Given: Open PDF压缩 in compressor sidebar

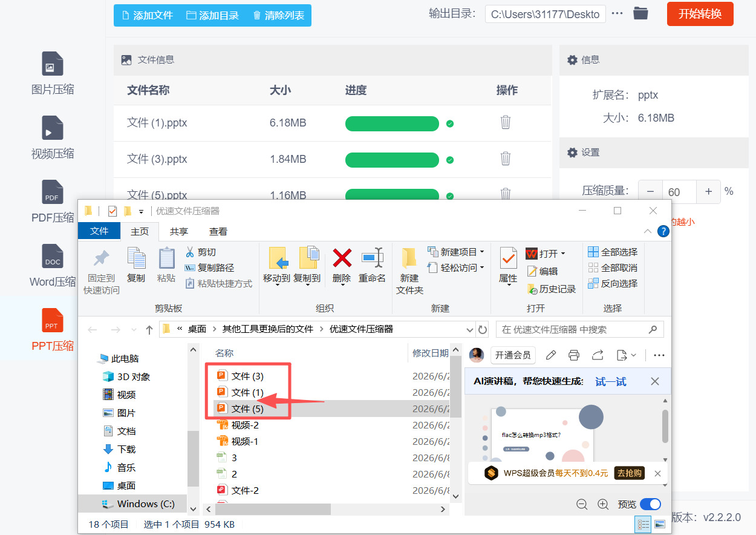Looking at the screenshot, I should click(x=53, y=202).
